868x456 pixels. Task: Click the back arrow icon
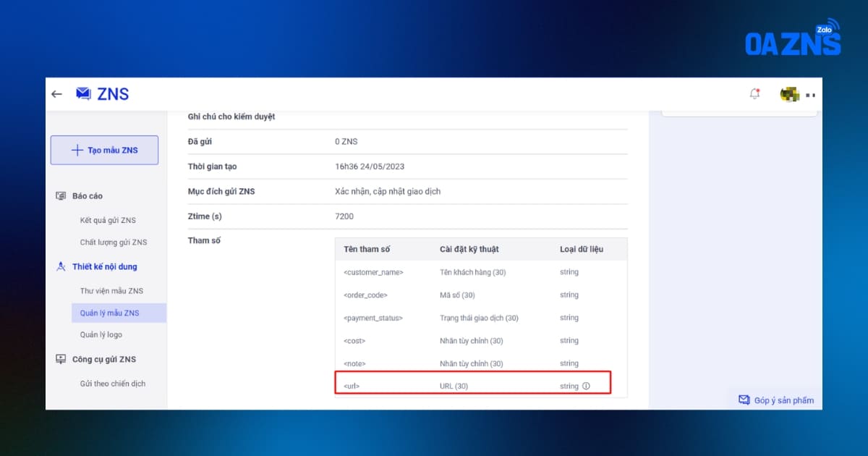click(x=56, y=94)
